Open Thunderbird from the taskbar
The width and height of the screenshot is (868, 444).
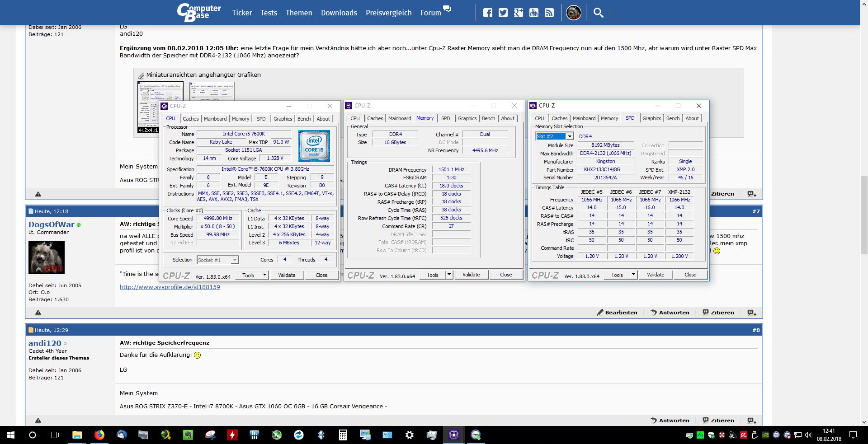(x=121, y=435)
